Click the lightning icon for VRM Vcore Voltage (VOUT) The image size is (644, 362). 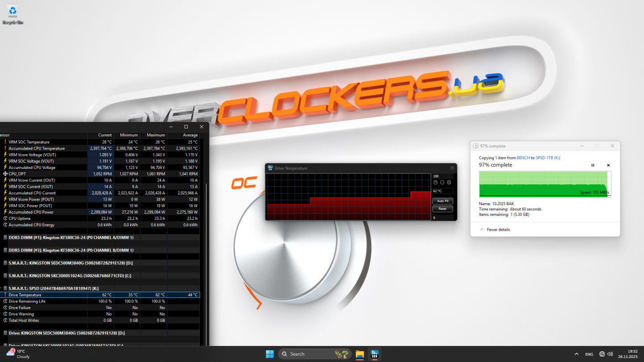pos(5,155)
